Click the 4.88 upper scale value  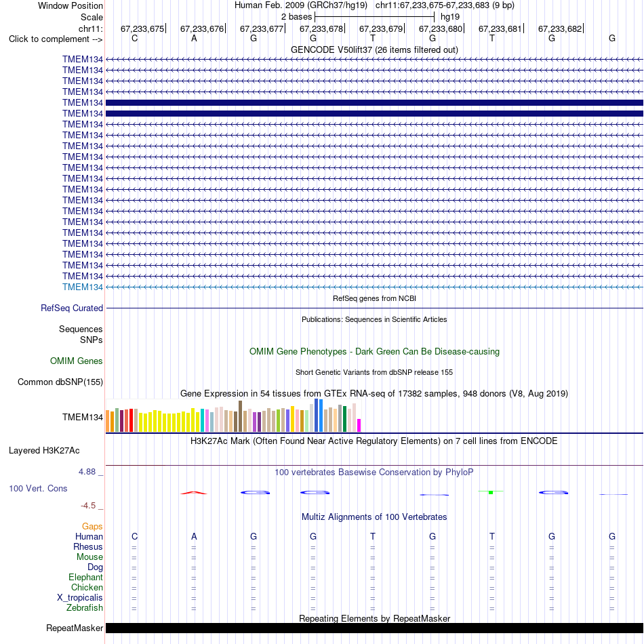[87, 472]
